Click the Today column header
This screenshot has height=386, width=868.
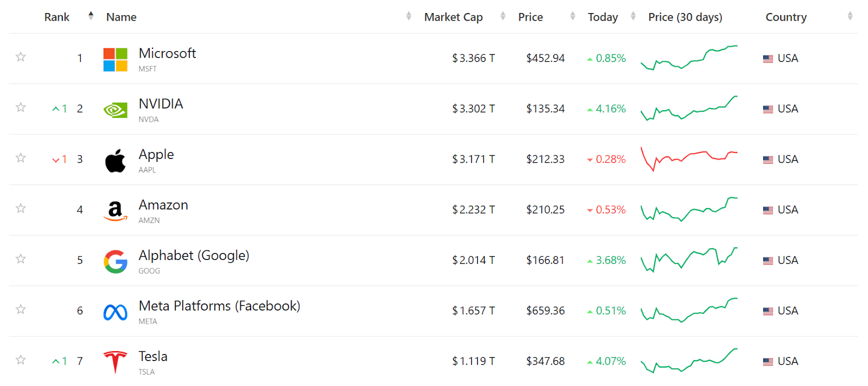(603, 17)
